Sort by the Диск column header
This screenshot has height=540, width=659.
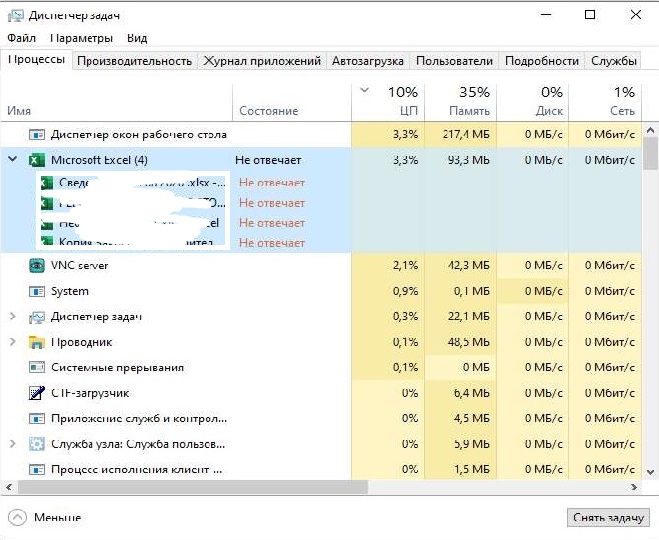[x=532, y=103]
